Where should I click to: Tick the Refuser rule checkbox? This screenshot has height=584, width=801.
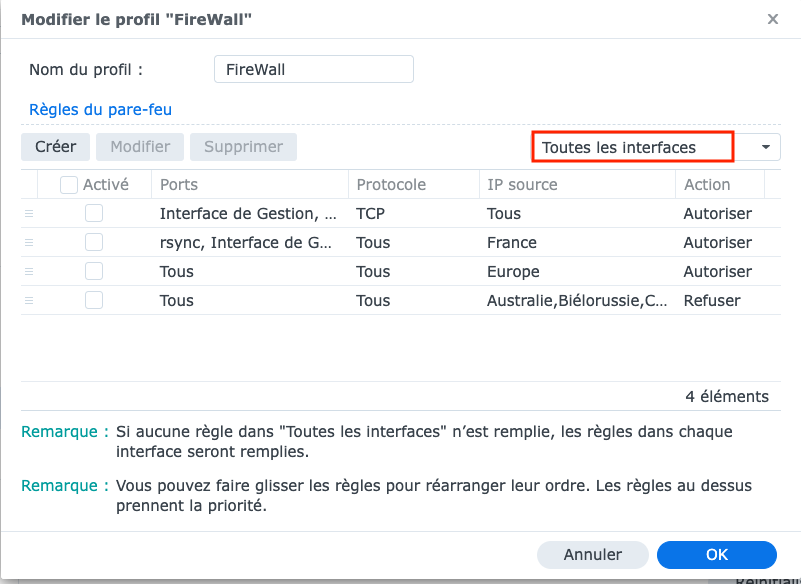pyautogui.click(x=94, y=300)
